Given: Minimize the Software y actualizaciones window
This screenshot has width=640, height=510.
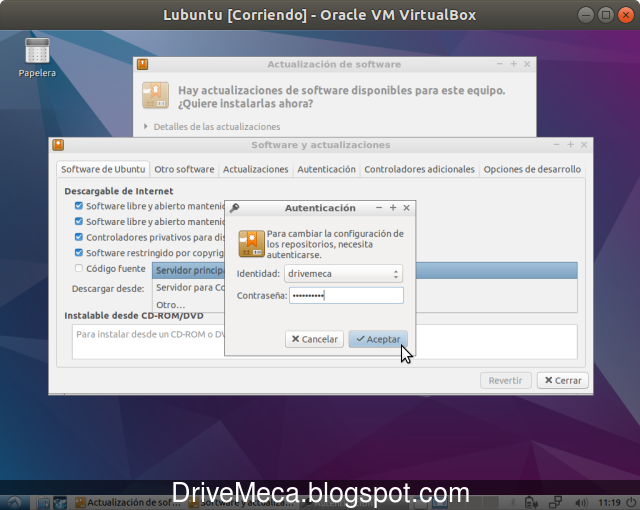Looking at the screenshot, I should point(556,144).
